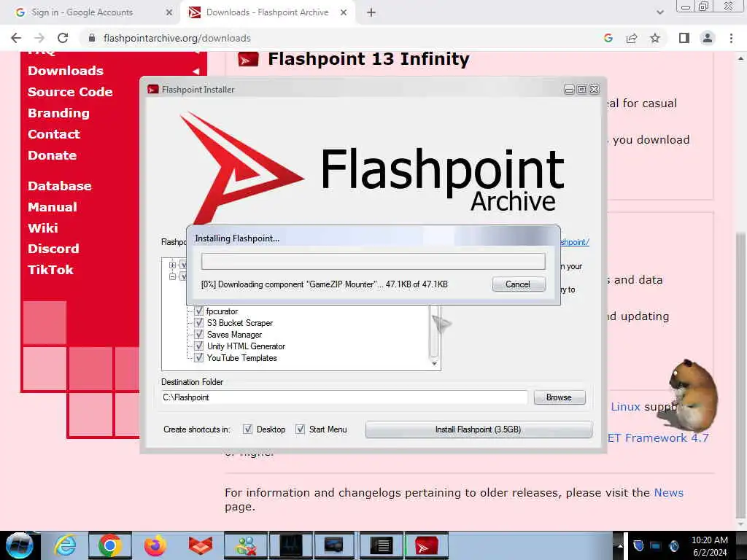Open a new browser tab

tap(371, 13)
